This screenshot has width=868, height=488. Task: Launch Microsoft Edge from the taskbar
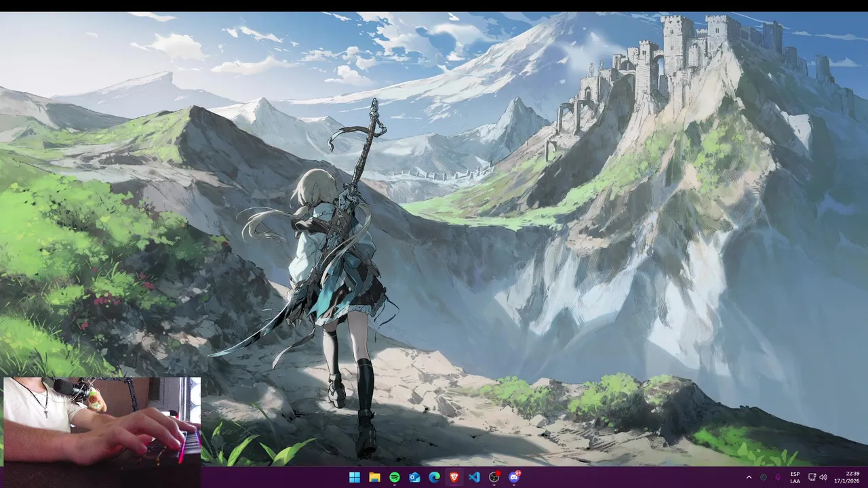(434, 477)
